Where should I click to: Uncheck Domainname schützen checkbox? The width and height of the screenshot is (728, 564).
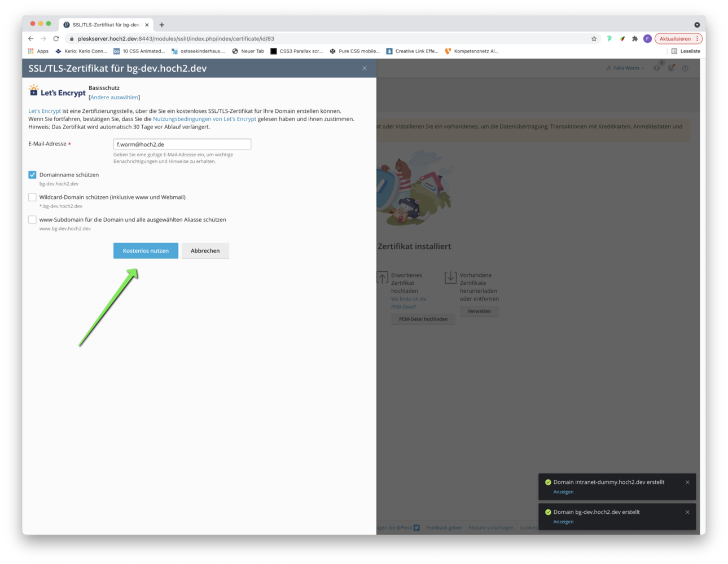(32, 175)
